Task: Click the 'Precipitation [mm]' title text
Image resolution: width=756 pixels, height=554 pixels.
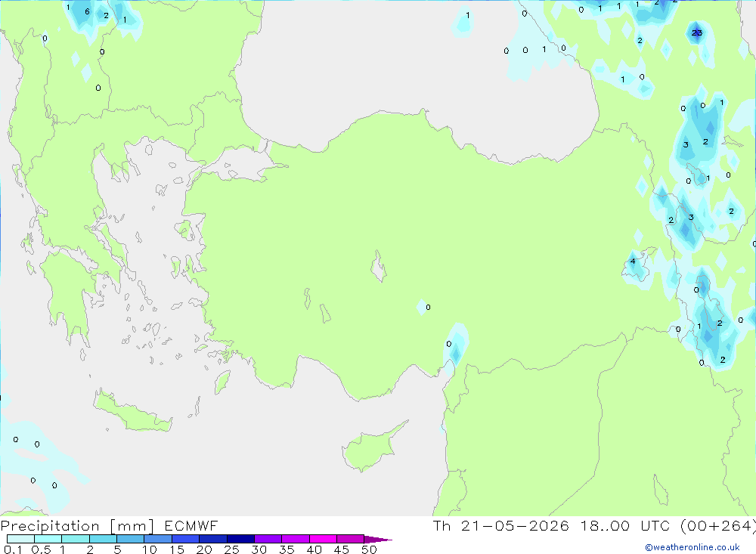Action: [x=77, y=526]
